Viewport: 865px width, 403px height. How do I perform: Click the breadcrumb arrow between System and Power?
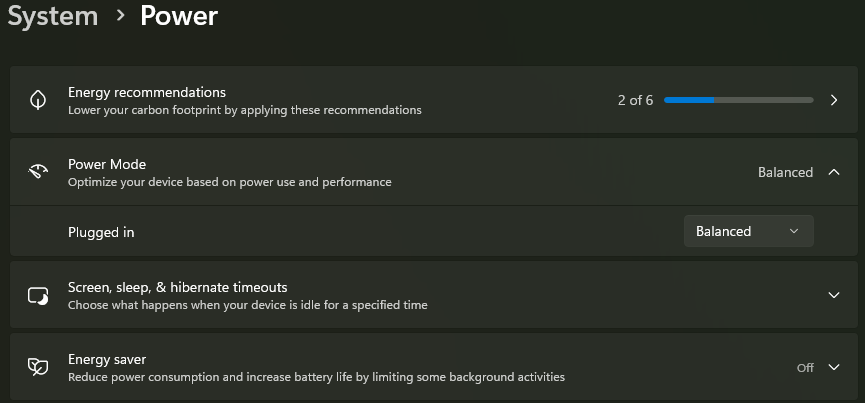click(x=120, y=16)
